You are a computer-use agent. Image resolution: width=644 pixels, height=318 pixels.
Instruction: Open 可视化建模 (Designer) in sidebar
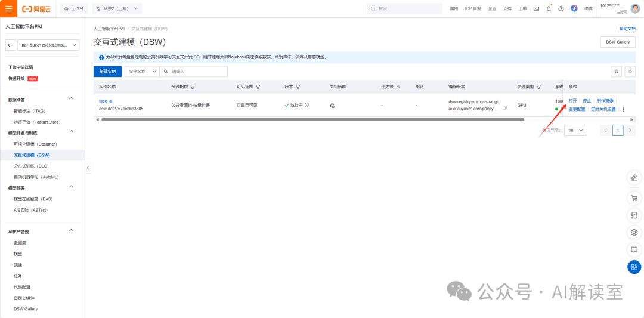(x=35, y=144)
